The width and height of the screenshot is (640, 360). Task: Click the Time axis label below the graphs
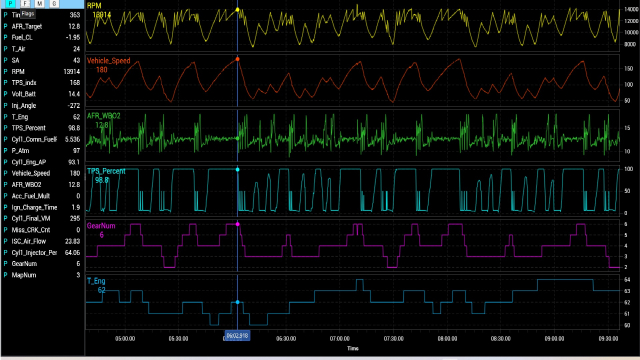pyautogui.click(x=353, y=349)
